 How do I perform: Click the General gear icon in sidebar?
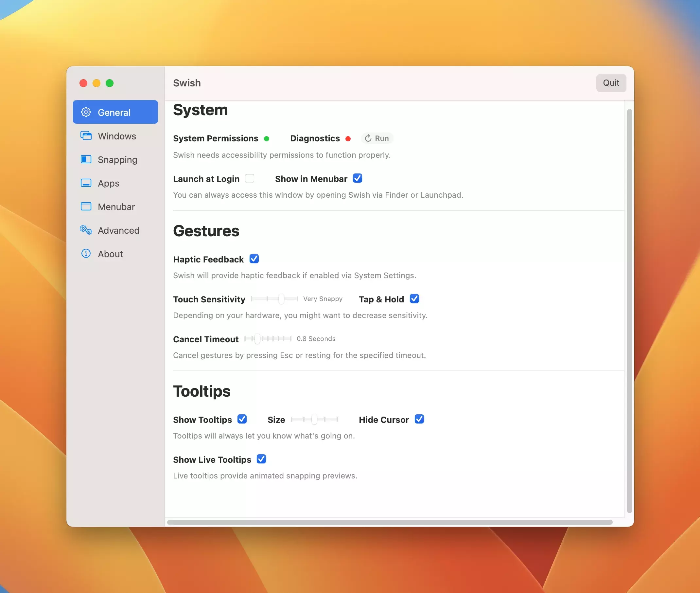[x=86, y=112]
